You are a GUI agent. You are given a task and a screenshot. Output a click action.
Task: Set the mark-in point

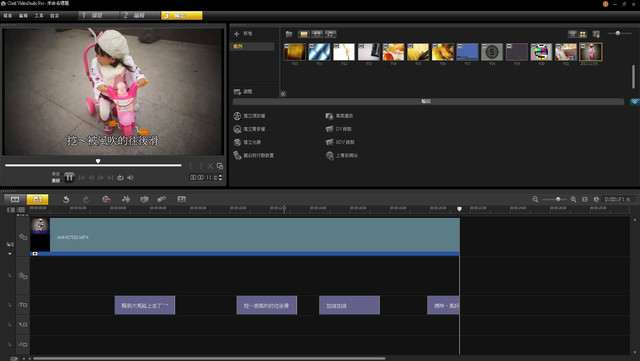191,166
